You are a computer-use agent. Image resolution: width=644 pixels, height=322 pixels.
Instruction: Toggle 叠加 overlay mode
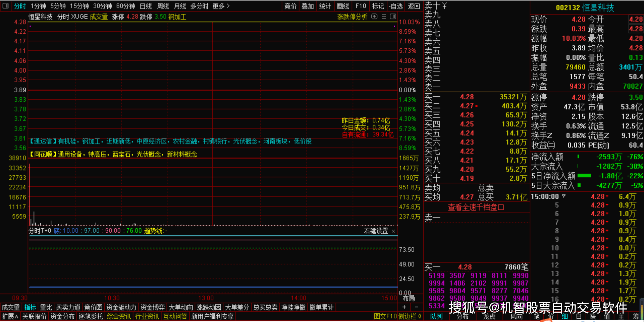click(x=308, y=6)
